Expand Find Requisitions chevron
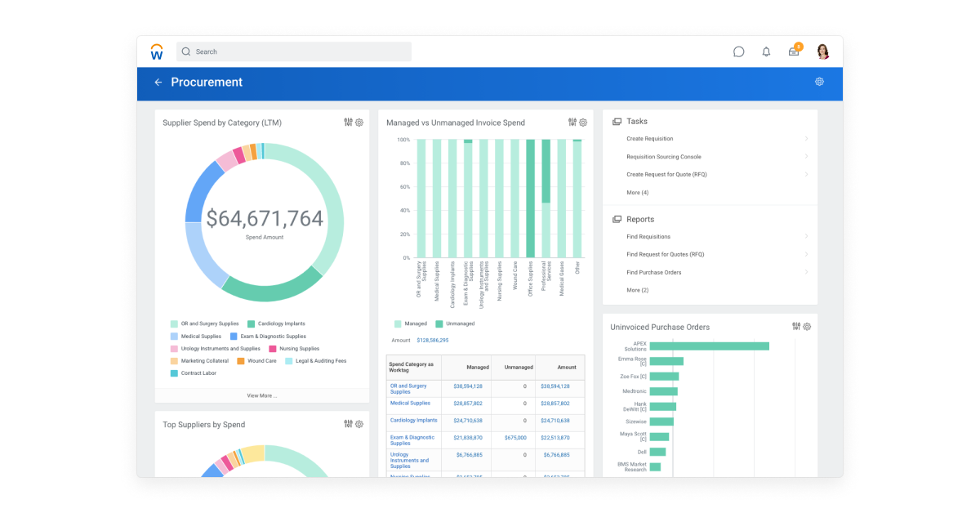The image size is (980, 513). [806, 237]
